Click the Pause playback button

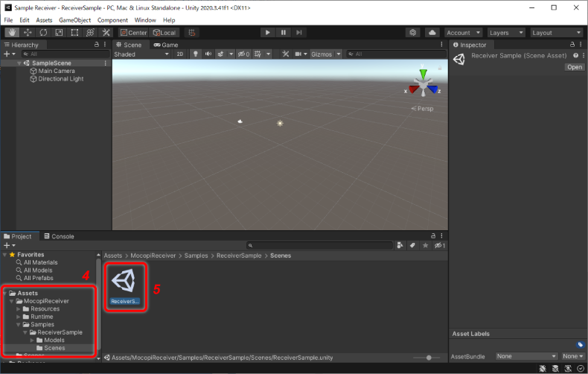pyautogui.click(x=283, y=33)
